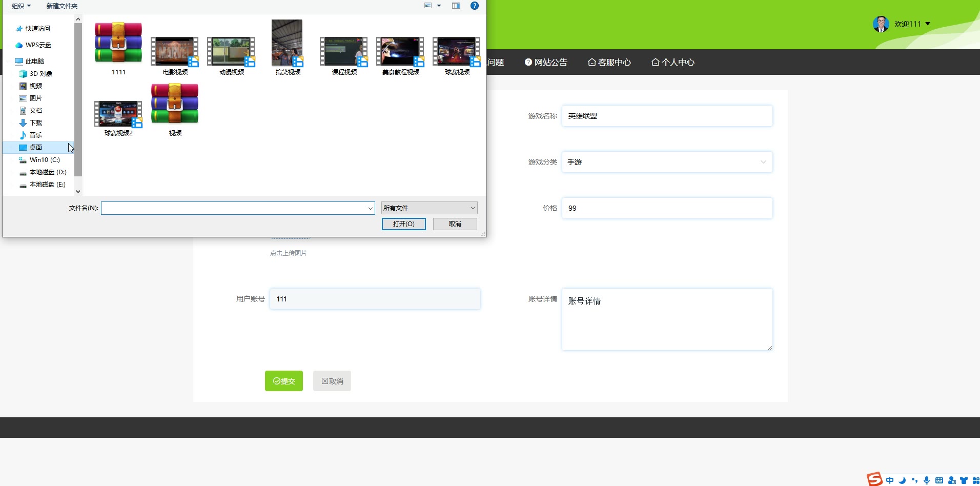
Task: Cancel the file open dialog
Action: pos(455,224)
